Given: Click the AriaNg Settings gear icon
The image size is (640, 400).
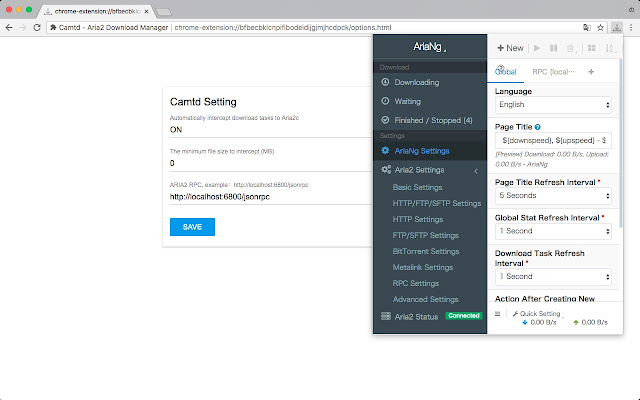Looking at the screenshot, I should 385,150.
